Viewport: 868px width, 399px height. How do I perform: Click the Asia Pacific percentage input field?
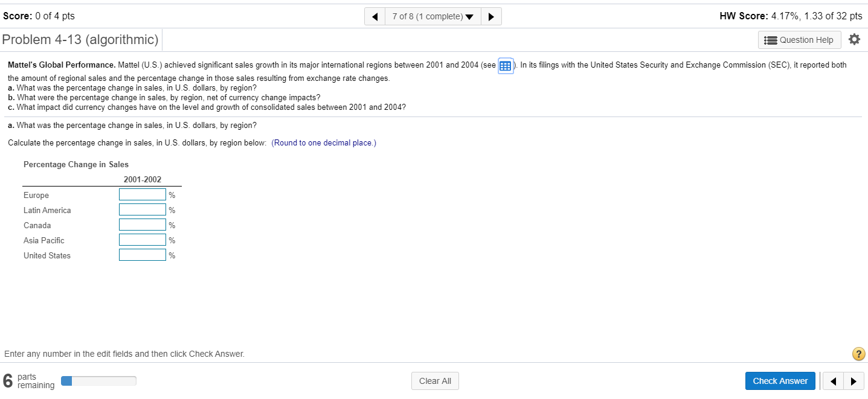pyautogui.click(x=143, y=239)
